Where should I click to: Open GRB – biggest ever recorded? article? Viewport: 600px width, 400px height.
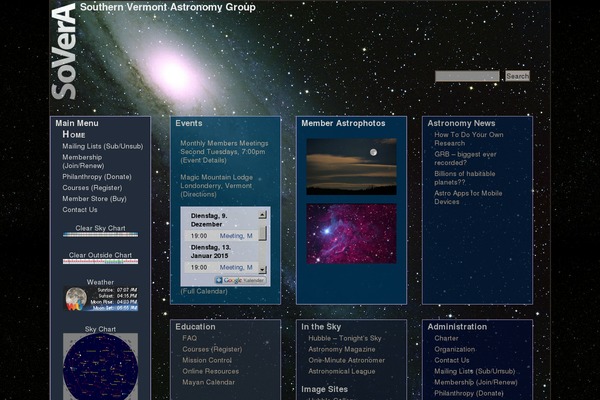click(465, 158)
